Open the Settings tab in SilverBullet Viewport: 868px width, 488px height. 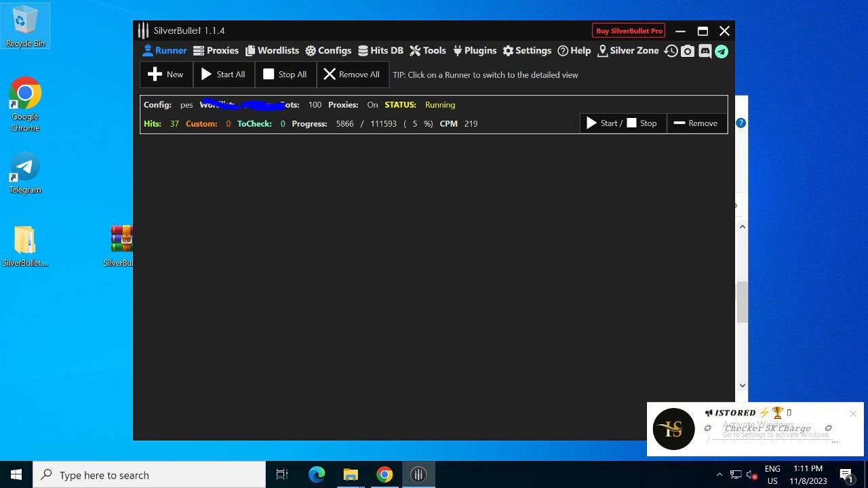click(527, 51)
